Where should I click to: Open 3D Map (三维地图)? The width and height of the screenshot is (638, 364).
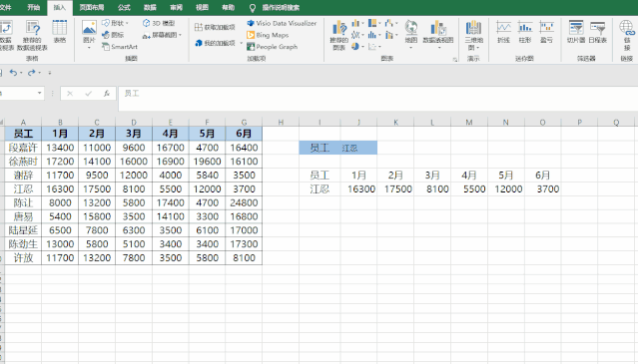(x=473, y=35)
